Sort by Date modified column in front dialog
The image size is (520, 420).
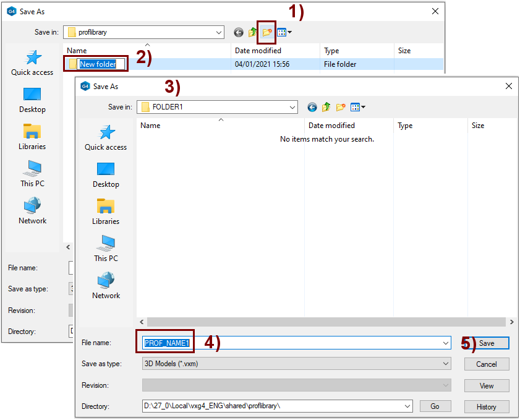coord(332,126)
